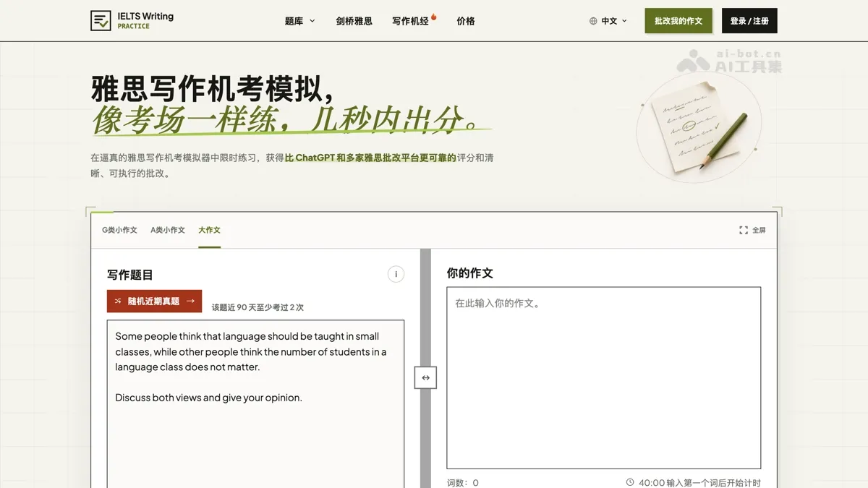
Task: Expand the 题库 dropdown menu
Action: coord(299,21)
